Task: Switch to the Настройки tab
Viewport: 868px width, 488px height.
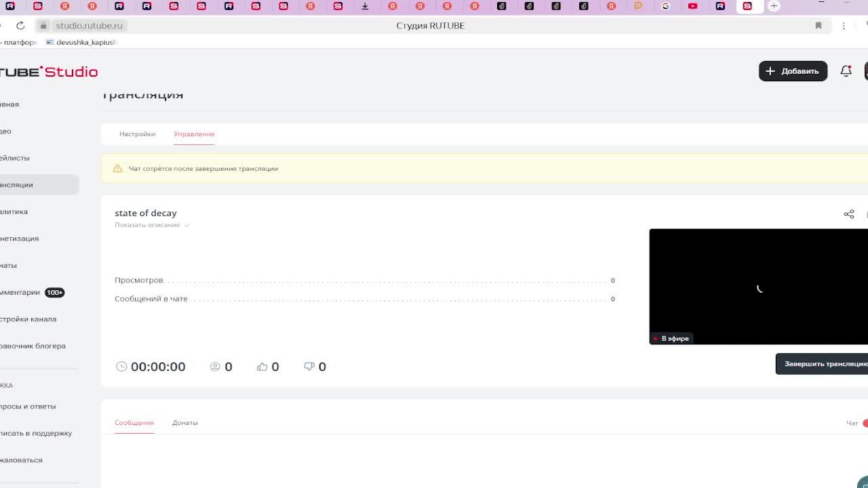Action: pos(137,134)
